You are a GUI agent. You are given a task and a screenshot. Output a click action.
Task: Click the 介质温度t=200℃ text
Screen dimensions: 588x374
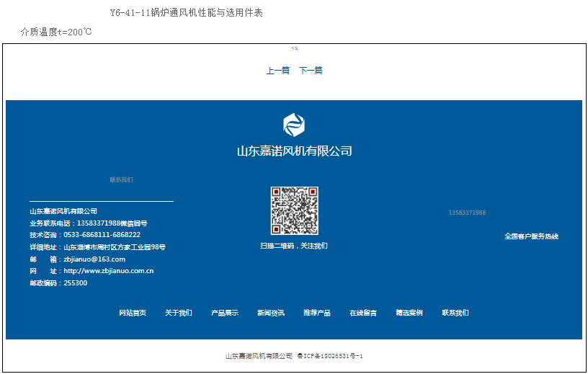tap(56, 32)
